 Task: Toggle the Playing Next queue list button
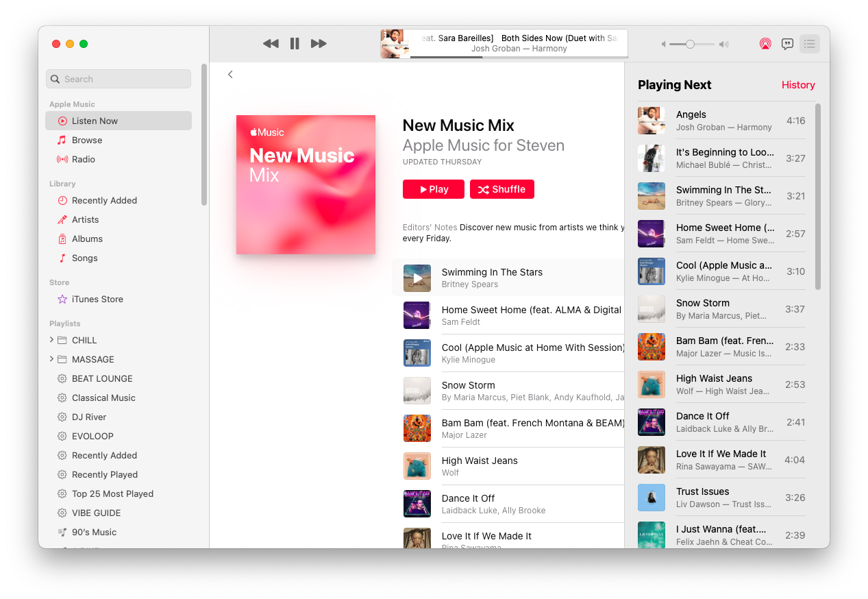click(810, 44)
